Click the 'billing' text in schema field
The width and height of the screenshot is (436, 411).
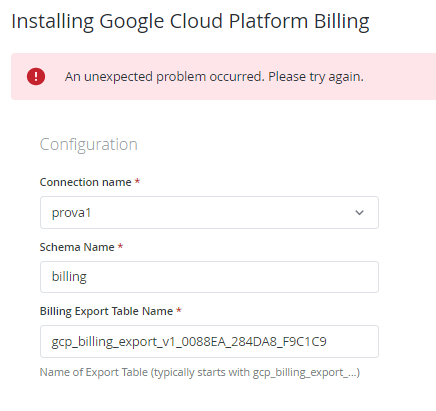(x=69, y=277)
